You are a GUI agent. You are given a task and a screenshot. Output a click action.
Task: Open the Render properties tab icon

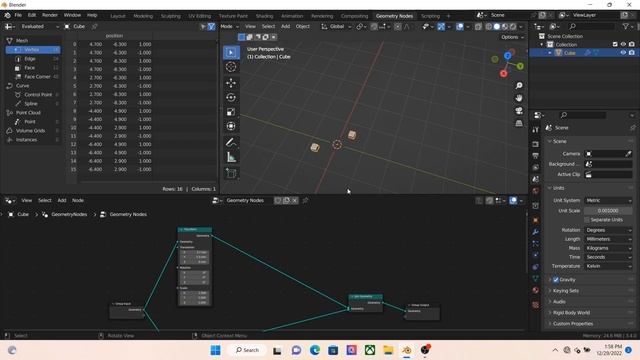pyautogui.click(x=536, y=144)
